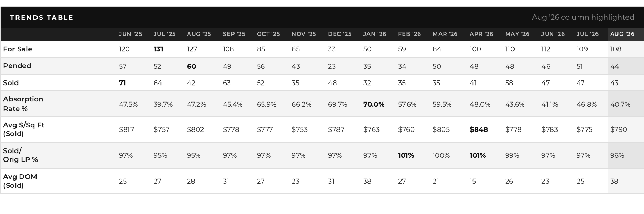
Task: Click the For Sale row label
Action: point(18,49)
